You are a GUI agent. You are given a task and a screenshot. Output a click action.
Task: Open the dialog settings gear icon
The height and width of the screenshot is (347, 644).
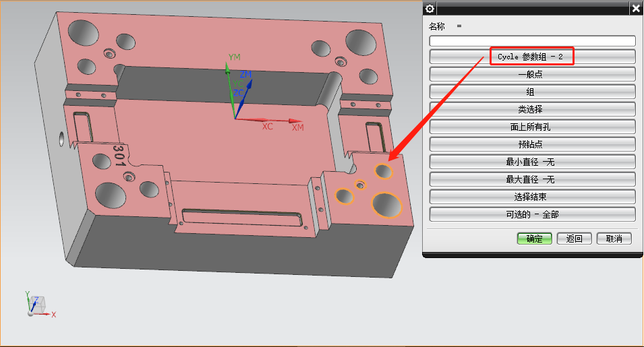point(430,8)
